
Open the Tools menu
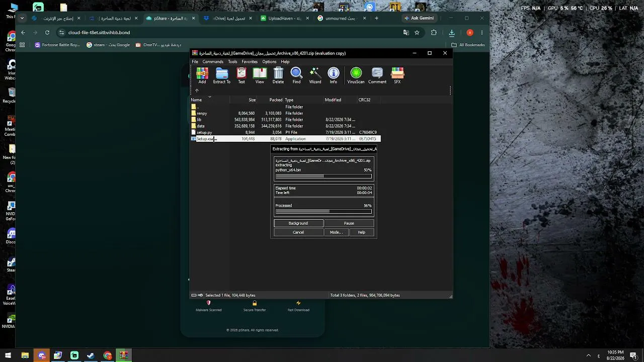232,62
